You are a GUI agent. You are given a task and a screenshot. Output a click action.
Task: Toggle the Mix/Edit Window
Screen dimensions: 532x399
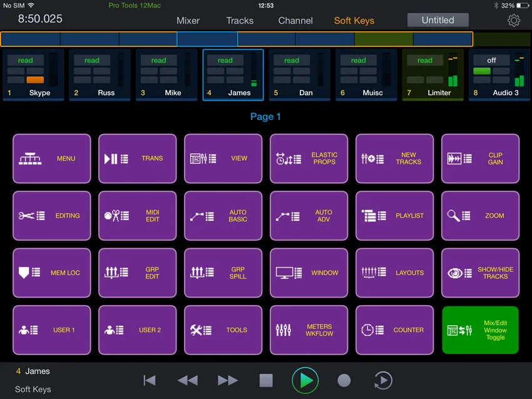[481, 330]
